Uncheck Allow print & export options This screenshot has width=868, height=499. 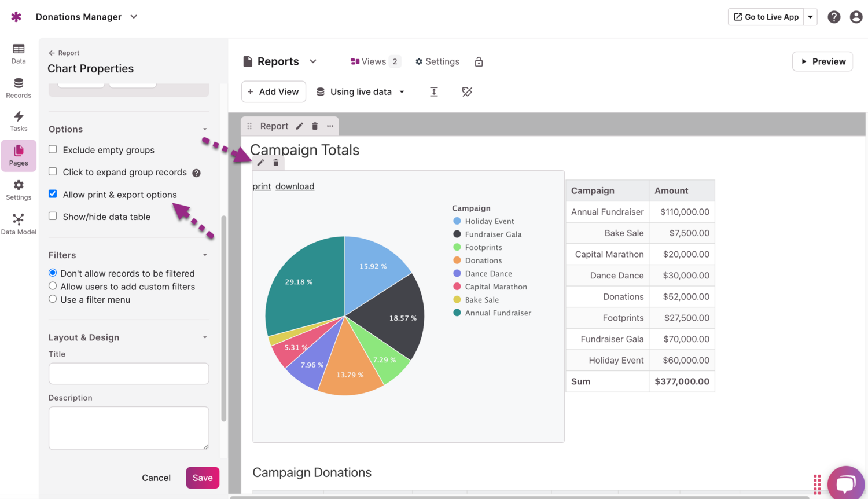(53, 194)
